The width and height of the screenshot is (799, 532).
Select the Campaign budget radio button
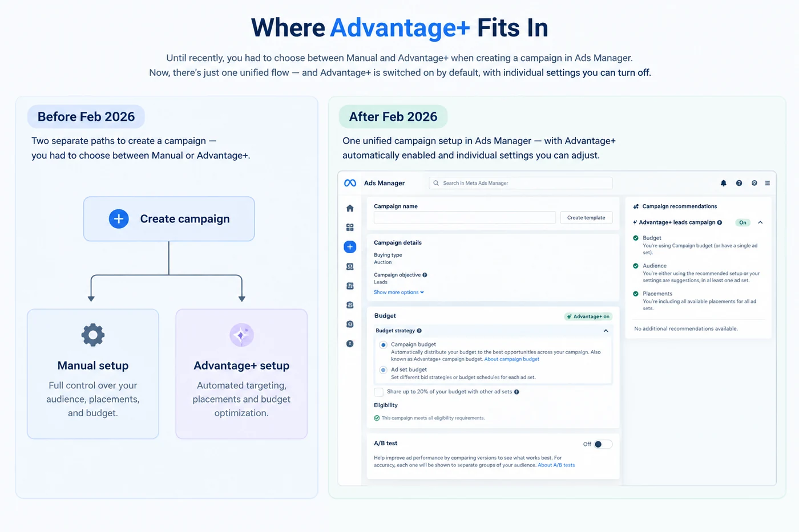click(384, 345)
